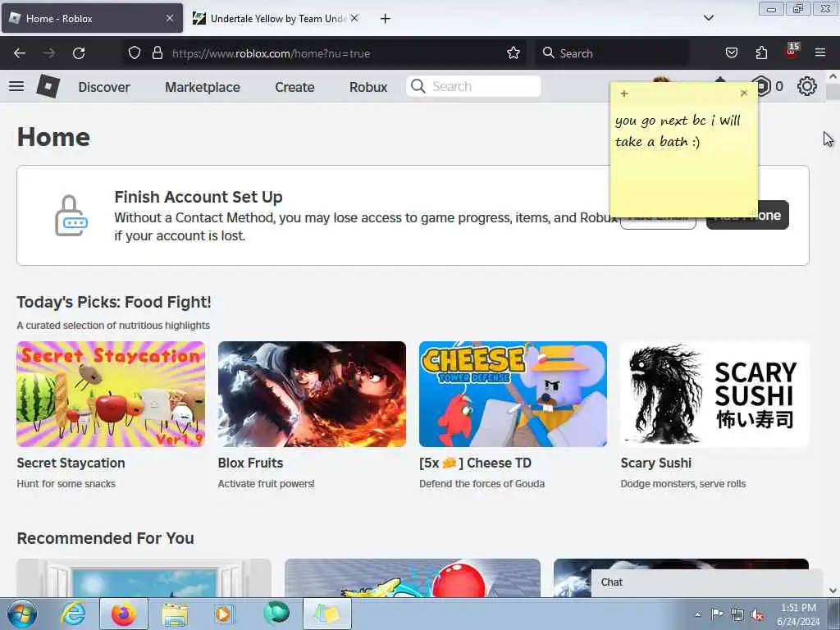
Task: Open the Windows Start menu
Action: coord(21,614)
